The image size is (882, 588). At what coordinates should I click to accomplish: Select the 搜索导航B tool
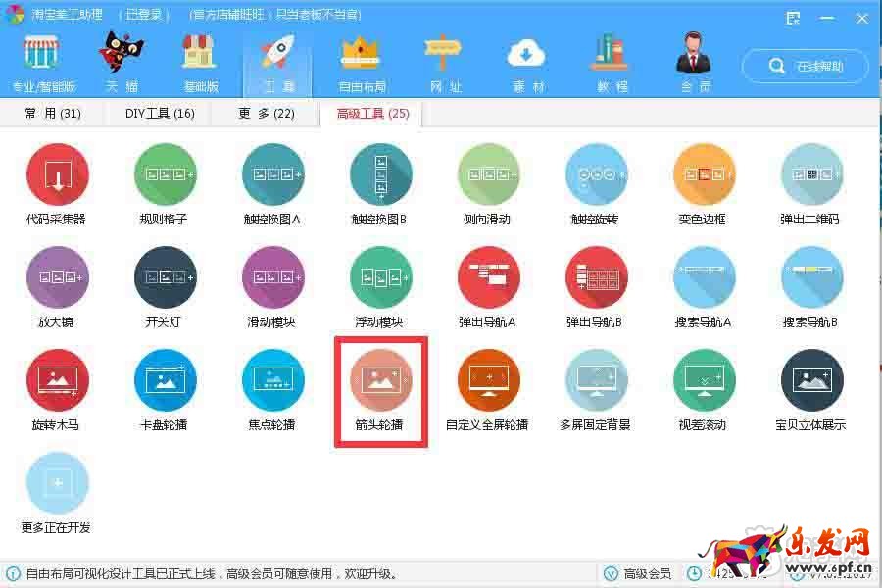811,277
